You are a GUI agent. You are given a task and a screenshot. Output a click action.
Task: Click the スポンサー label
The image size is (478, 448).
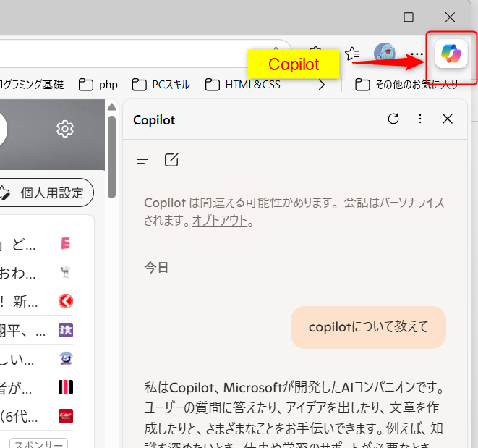(39, 444)
